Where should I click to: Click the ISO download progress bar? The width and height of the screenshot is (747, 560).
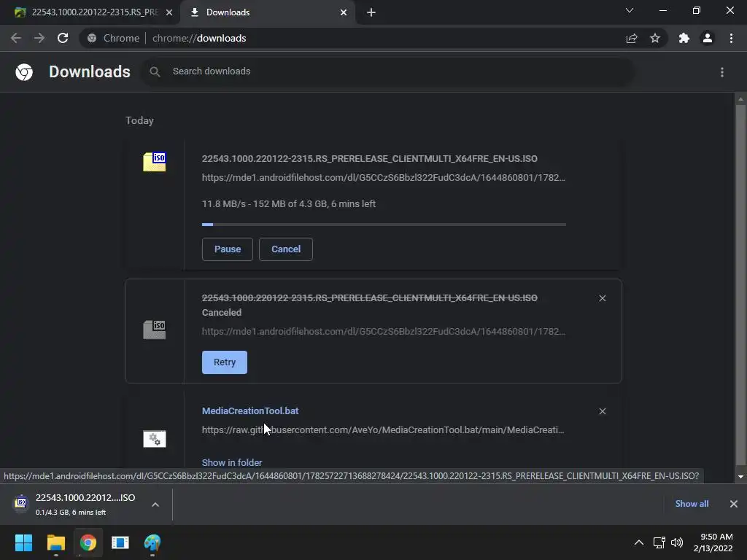(384, 225)
